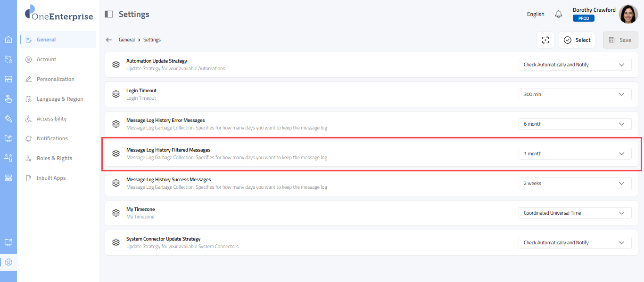Open Dorothy Crawford's profile avatar
644x282 pixels.
coord(628,14)
